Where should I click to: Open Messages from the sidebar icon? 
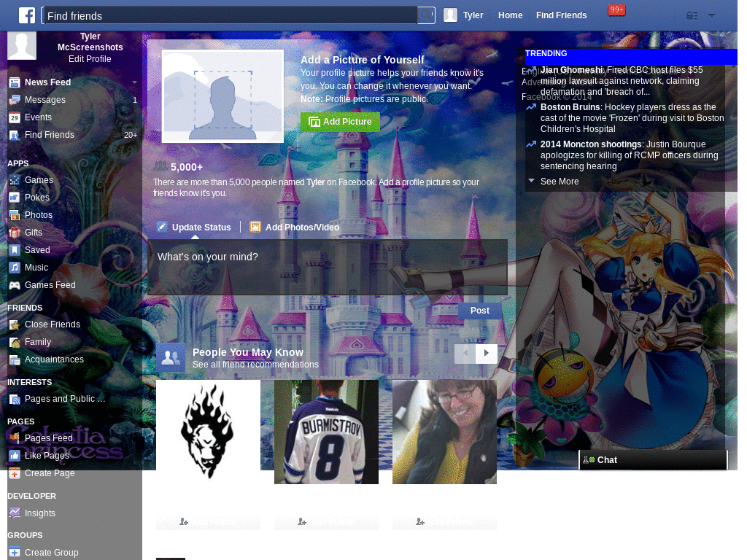[15, 100]
